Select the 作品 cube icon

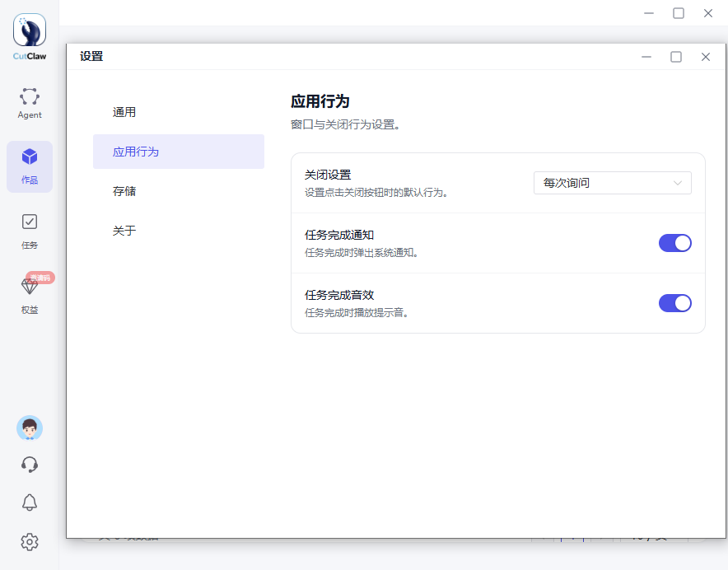click(x=30, y=157)
